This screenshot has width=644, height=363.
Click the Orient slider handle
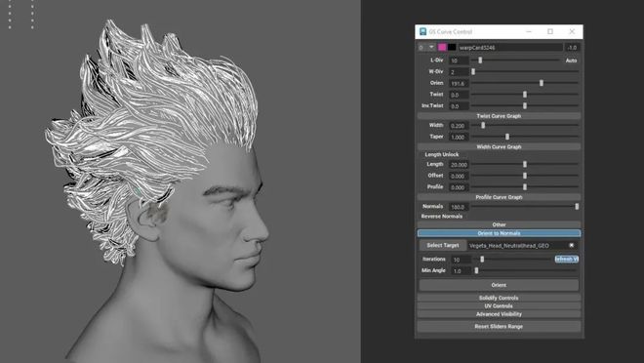click(x=542, y=83)
